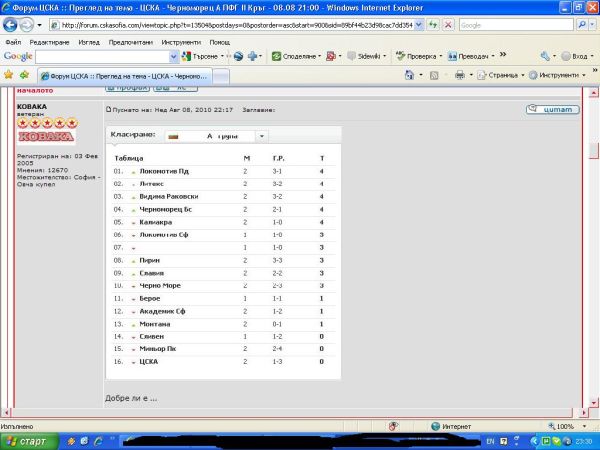Screen dimensions: 600x450
Task: Open the Редактиране menu
Action: tap(49, 42)
